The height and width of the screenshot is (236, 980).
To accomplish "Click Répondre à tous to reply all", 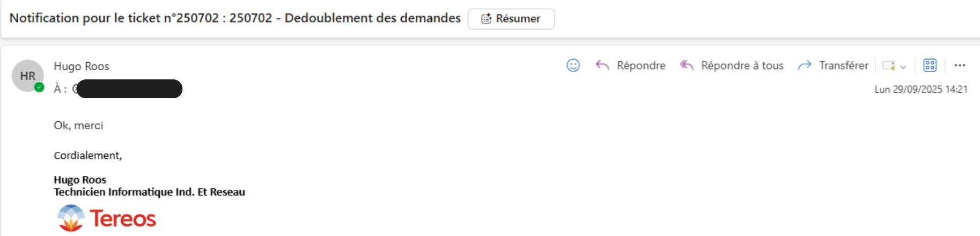I will coord(732,65).
